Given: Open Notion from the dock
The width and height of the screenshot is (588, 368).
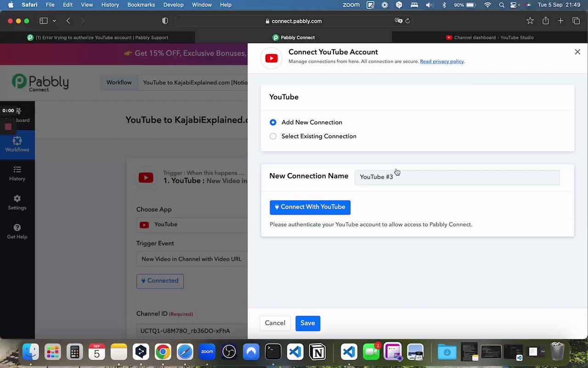Looking at the screenshot, I should tap(317, 352).
